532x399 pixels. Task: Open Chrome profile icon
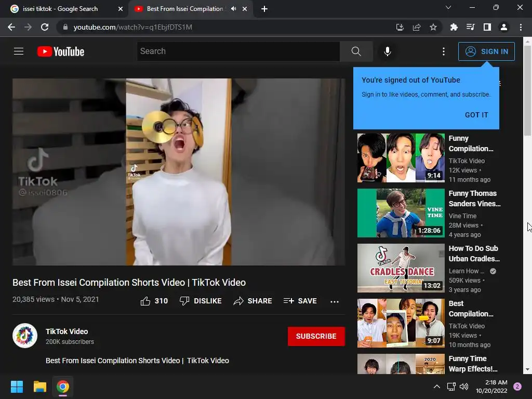pyautogui.click(x=504, y=27)
